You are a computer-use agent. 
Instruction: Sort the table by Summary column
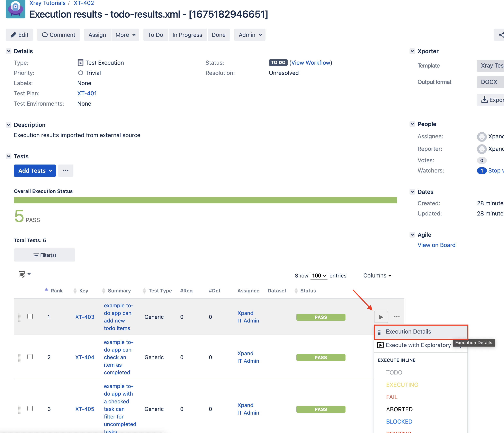117,291
